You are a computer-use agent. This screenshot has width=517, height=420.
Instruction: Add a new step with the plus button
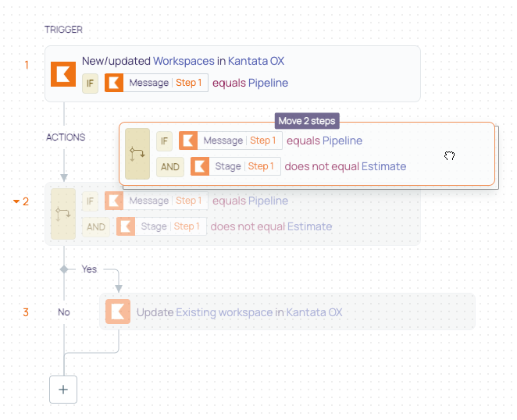click(63, 390)
